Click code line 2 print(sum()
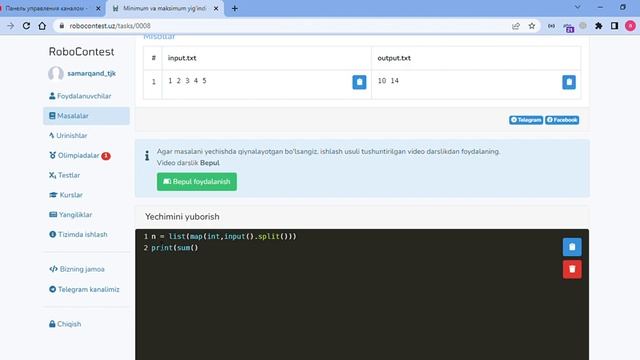 pos(175,248)
